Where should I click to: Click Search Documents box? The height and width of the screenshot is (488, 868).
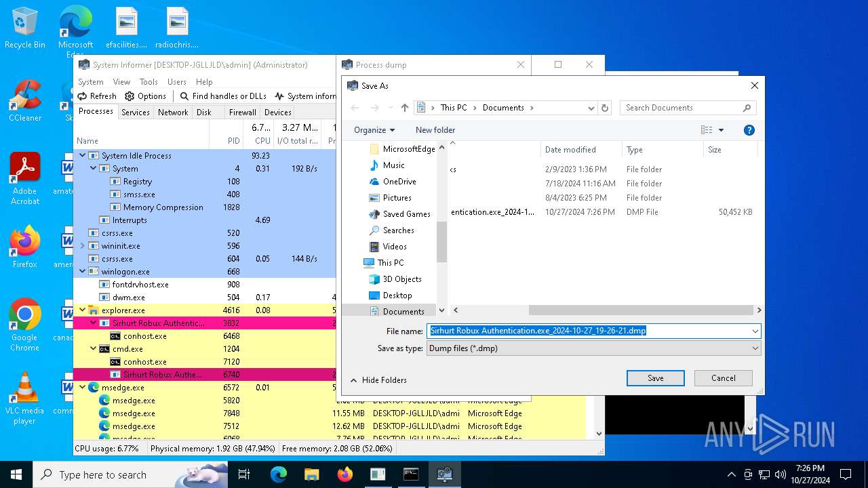click(x=688, y=108)
